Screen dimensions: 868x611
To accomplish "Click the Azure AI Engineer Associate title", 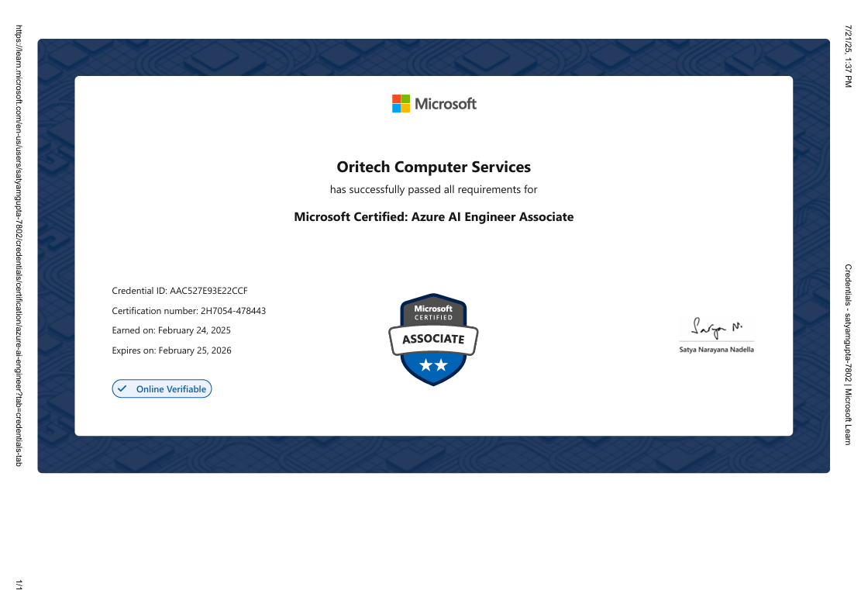I will click(x=433, y=217).
